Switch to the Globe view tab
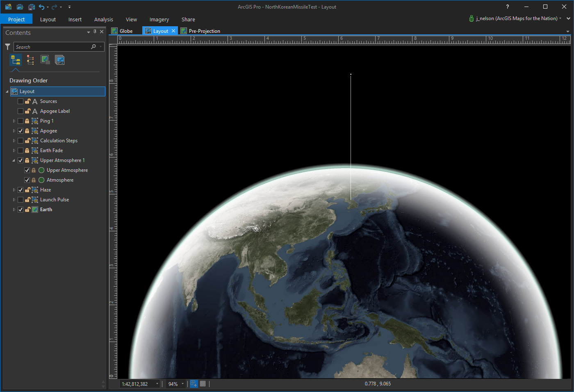 [126, 31]
